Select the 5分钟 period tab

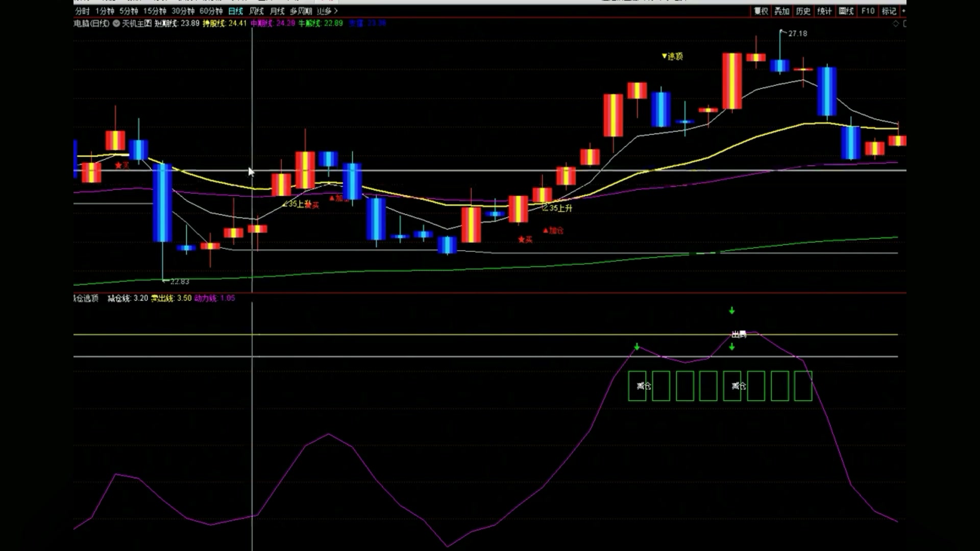point(129,11)
